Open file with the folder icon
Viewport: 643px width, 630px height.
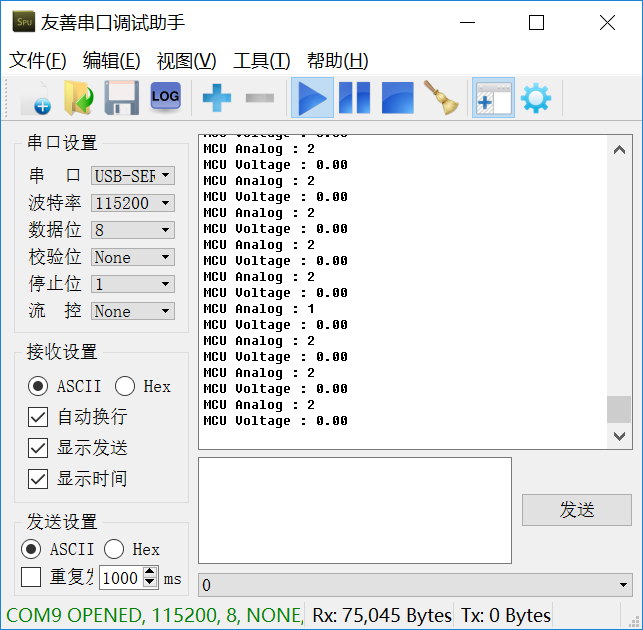pos(79,98)
